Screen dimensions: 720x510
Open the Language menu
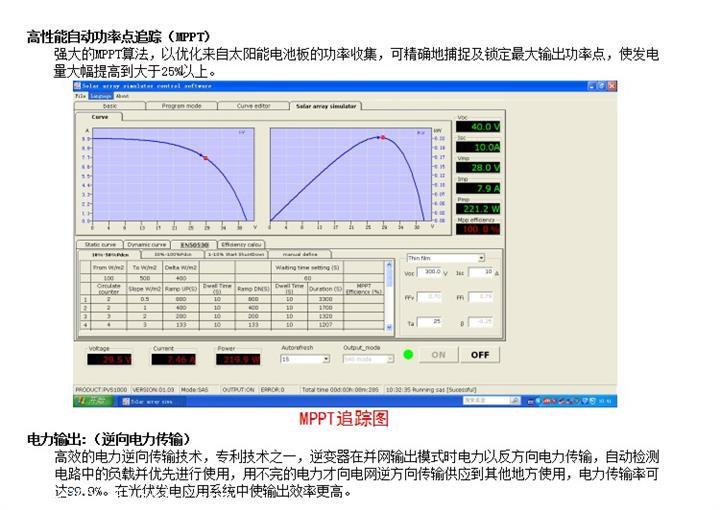pyautogui.click(x=100, y=96)
